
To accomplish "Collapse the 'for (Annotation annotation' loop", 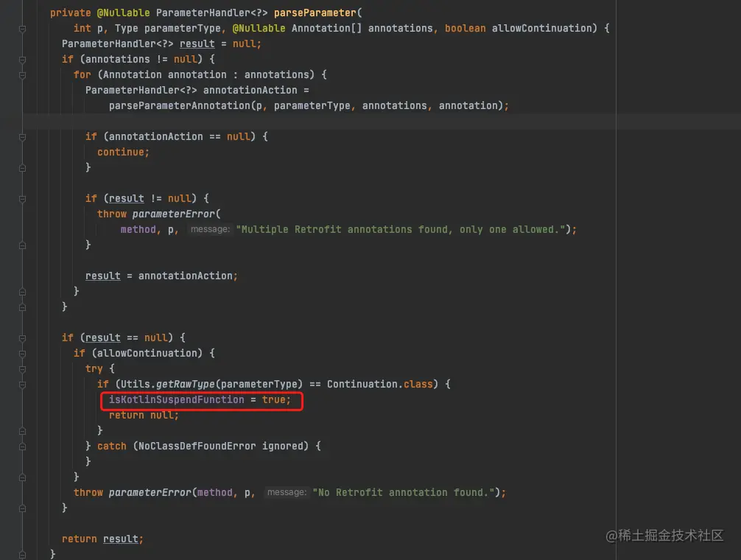I will coord(22,75).
